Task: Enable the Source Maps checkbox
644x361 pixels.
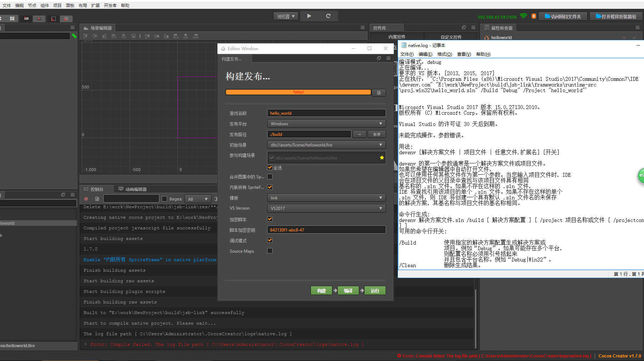Action: 270,251
